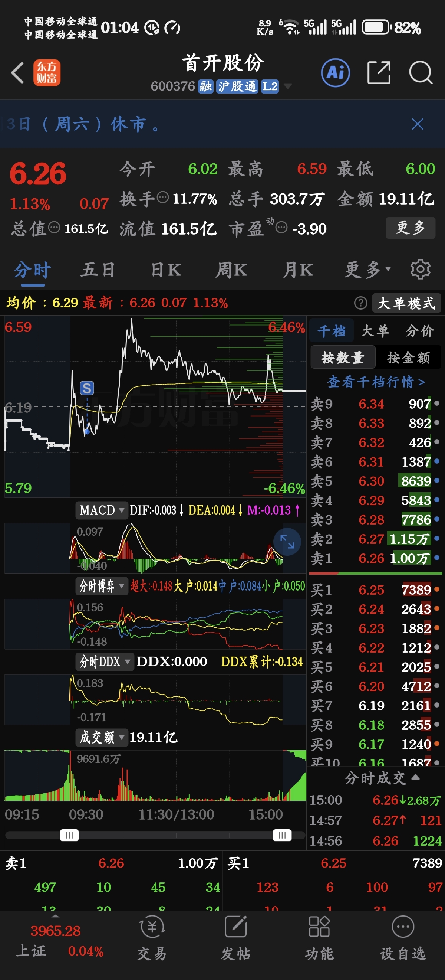Tap the 买1 6.25 order row

click(375, 590)
